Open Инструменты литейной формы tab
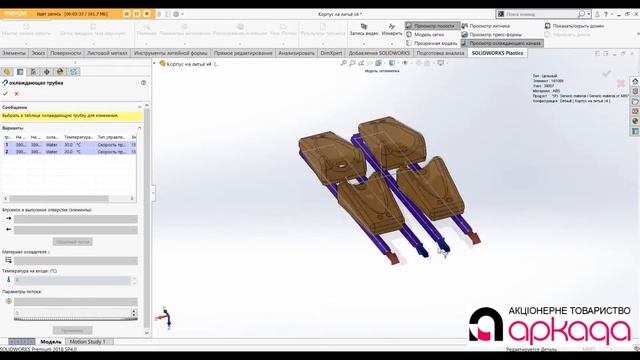Screen dimensions: 640x360 (171, 53)
